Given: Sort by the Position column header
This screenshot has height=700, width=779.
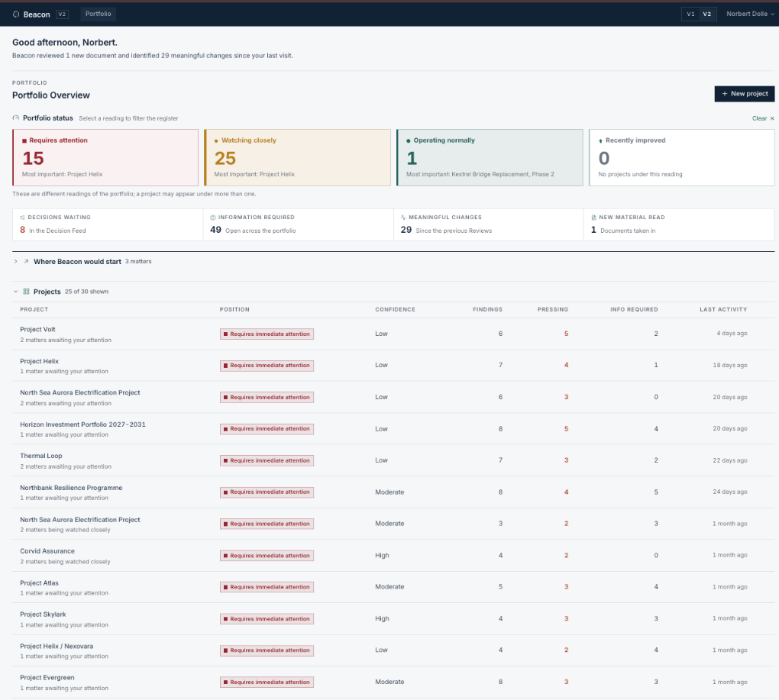Looking at the screenshot, I should click(x=234, y=310).
